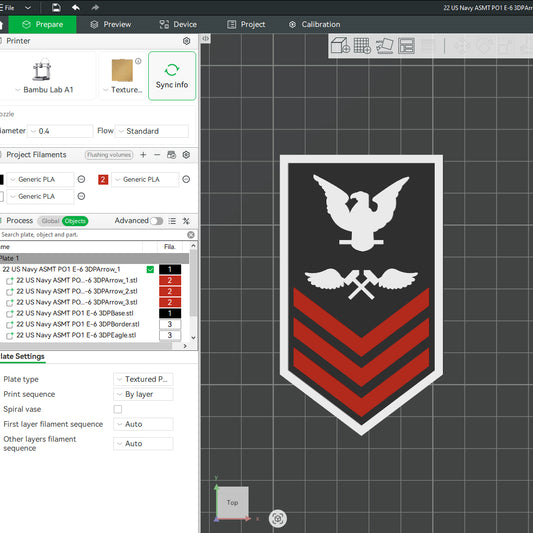Toggle the Advanced switch
The image size is (533, 533).
click(x=156, y=221)
